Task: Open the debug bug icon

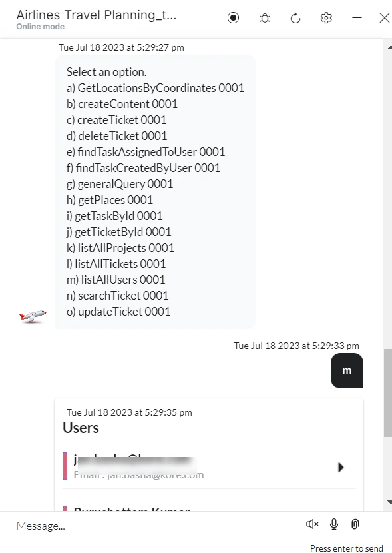Action: [x=264, y=18]
